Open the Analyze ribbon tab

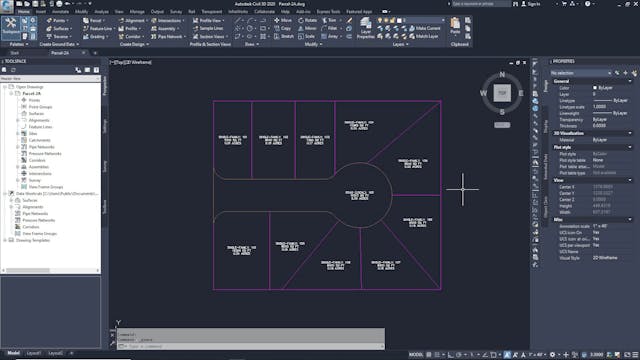(x=102, y=12)
